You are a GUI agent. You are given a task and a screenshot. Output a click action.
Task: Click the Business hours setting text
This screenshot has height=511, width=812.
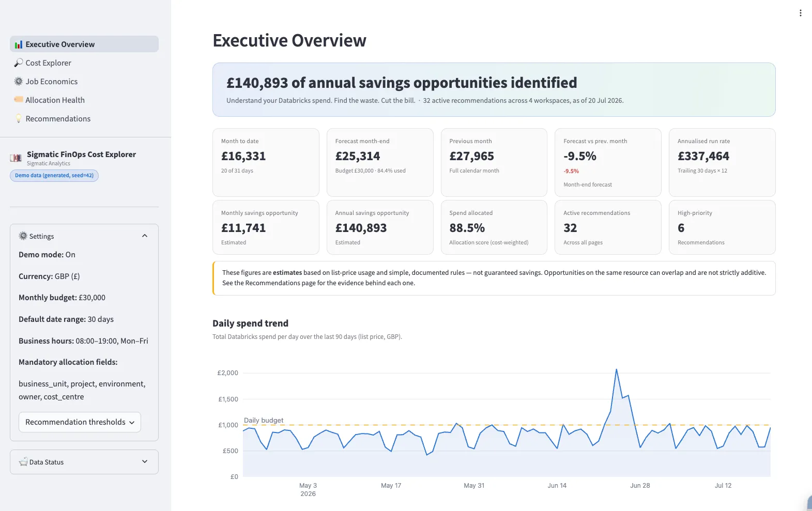(83, 341)
